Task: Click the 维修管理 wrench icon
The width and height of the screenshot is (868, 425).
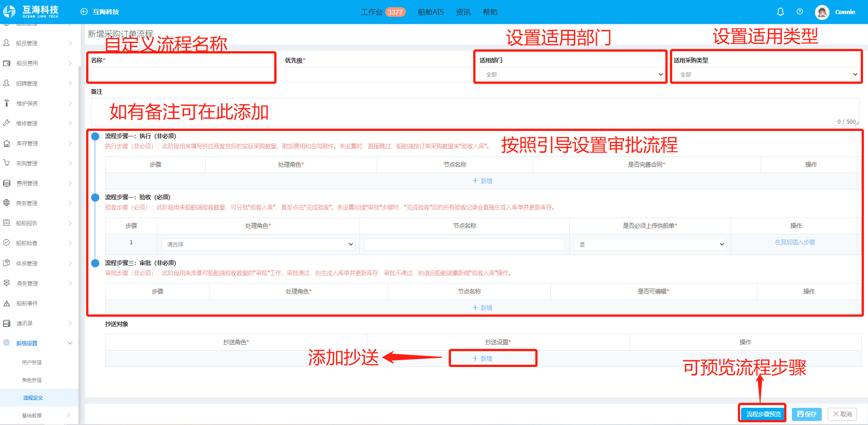Action: click(6, 123)
